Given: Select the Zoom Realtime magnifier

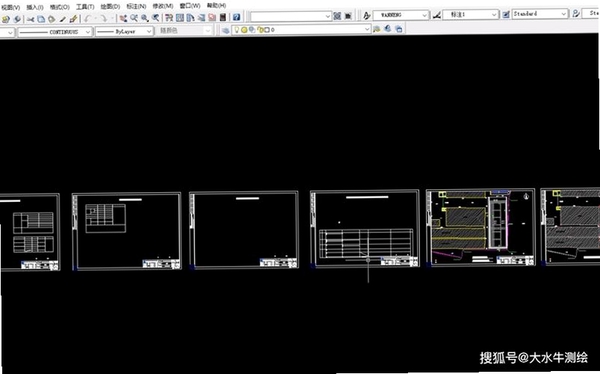Looking at the screenshot, I should click(134, 18).
